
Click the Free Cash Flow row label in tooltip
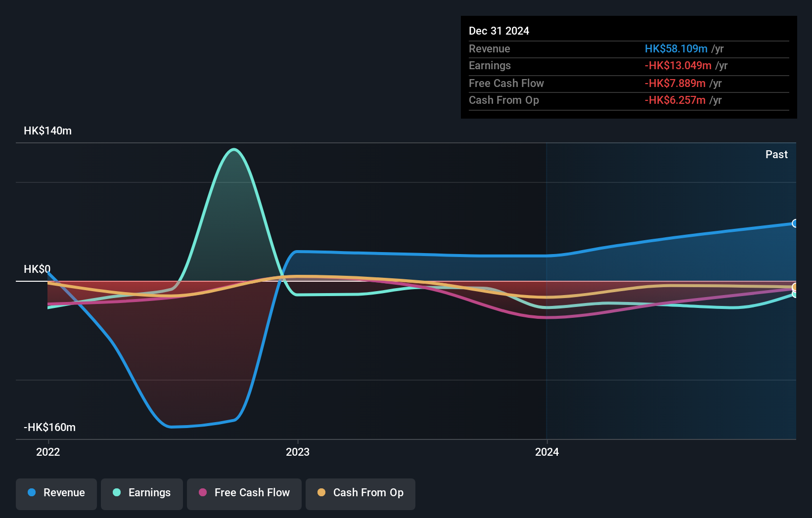506,83
